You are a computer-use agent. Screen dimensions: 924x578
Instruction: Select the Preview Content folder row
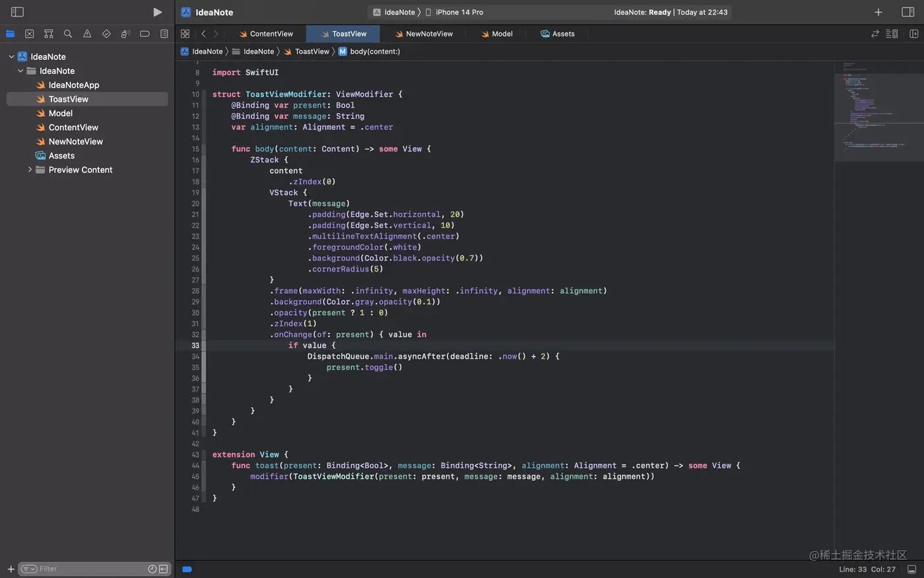[x=87, y=170]
